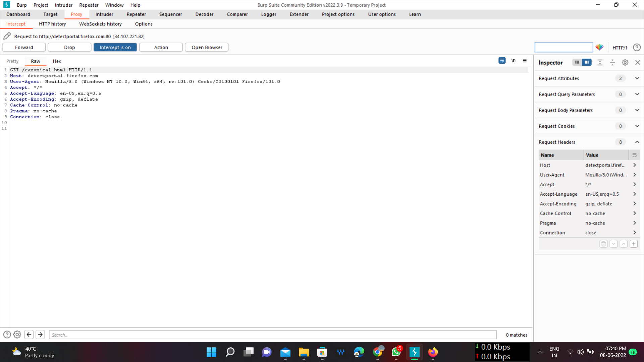Forward the intercepted request
644x362 pixels.
24,47
